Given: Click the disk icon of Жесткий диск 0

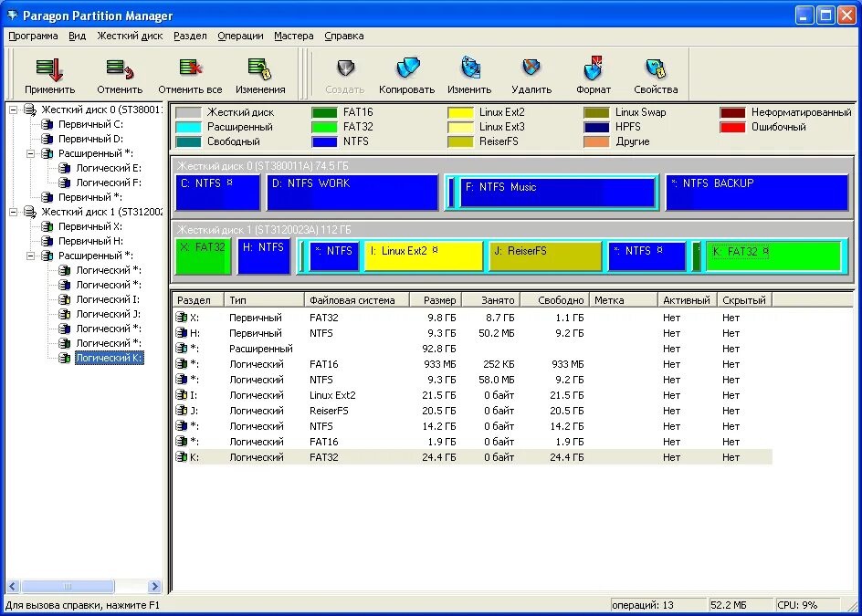Looking at the screenshot, I should click(x=30, y=110).
